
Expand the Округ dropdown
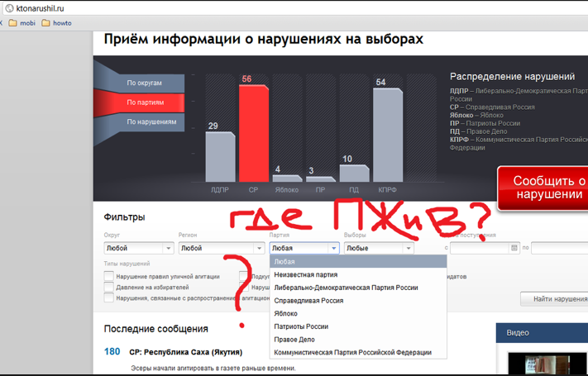pyautogui.click(x=138, y=248)
